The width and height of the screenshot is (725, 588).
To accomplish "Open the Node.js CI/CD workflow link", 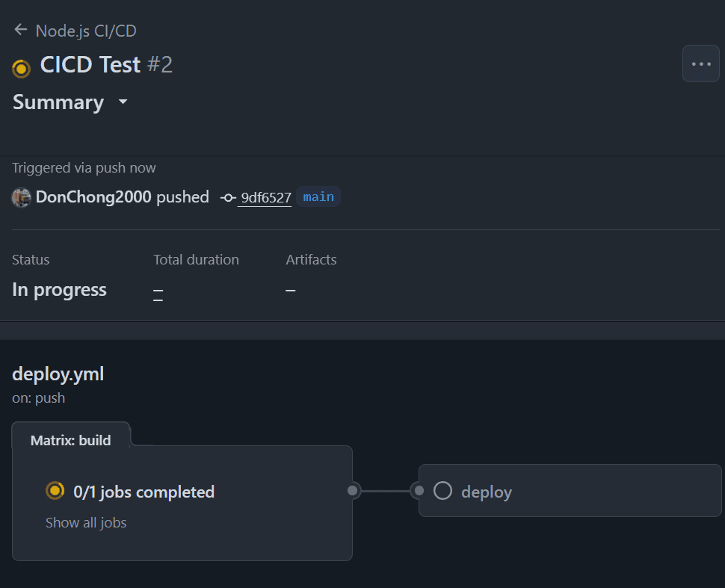I will [86, 31].
